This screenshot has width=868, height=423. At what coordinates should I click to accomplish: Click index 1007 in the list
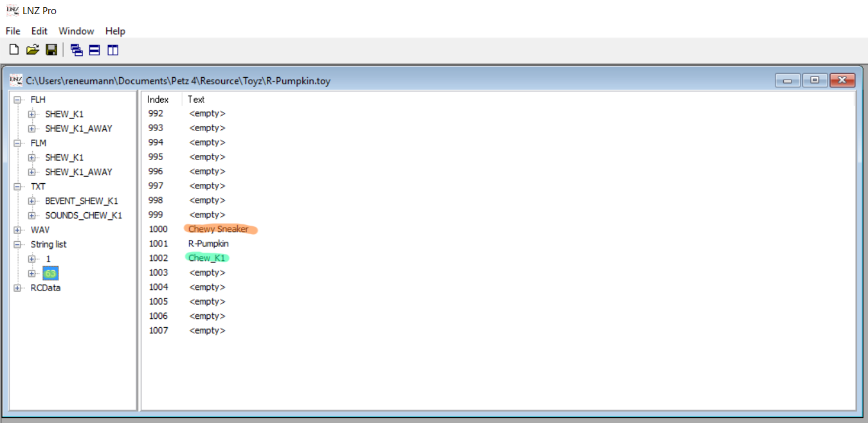158,330
